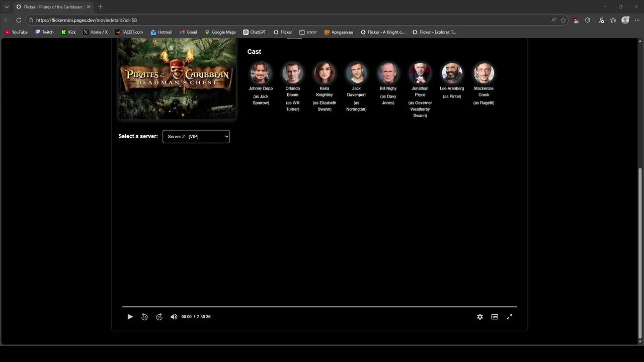Viewport: 644px width, 362px height.
Task: Click the 'Select a server:' label
Action: point(138,136)
